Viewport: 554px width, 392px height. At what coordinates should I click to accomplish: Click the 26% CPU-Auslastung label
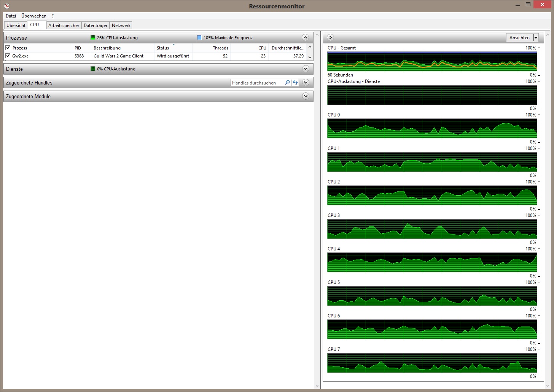click(117, 38)
